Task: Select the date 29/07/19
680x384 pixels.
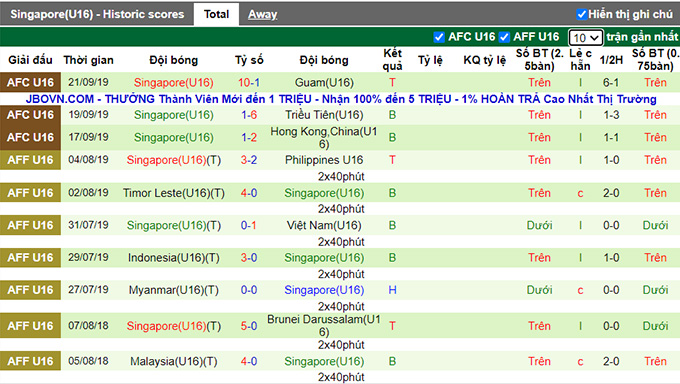Action: 88,257
